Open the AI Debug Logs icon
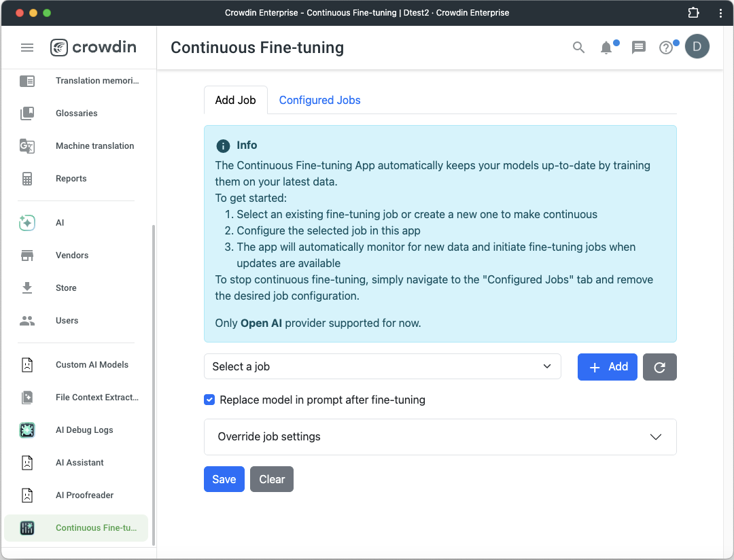This screenshot has width=734, height=560. click(x=27, y=430)
